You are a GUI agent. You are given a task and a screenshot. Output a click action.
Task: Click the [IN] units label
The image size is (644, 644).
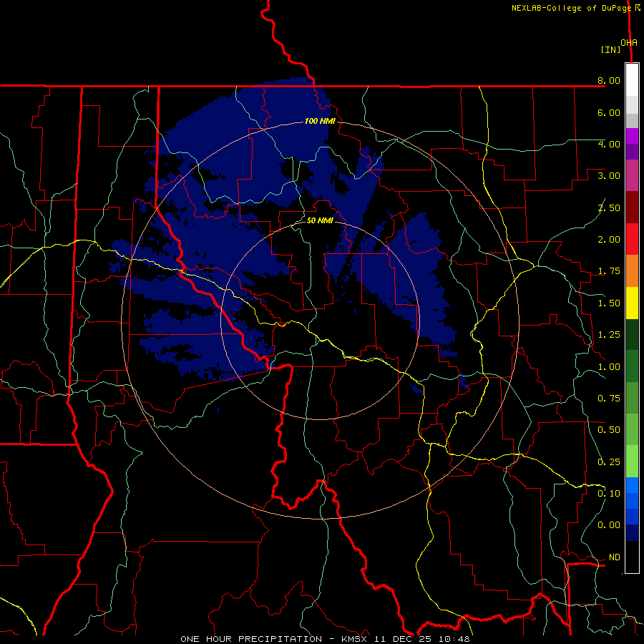pyautogui.click(x=611, y=49)
